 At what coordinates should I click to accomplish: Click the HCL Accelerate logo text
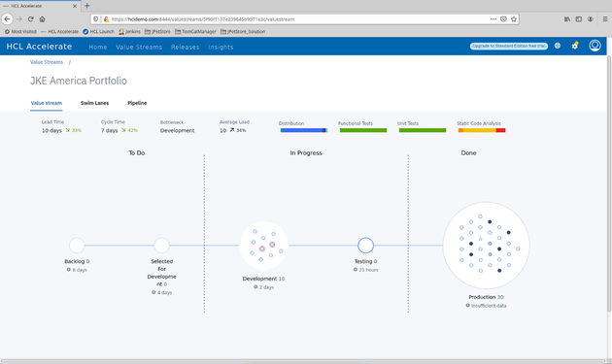coord(39,47)
